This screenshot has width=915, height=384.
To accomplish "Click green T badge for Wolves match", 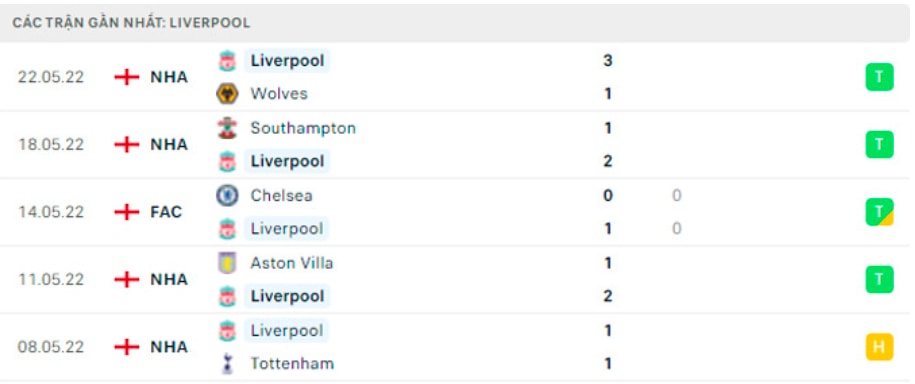I will click(x=879, y=77).
